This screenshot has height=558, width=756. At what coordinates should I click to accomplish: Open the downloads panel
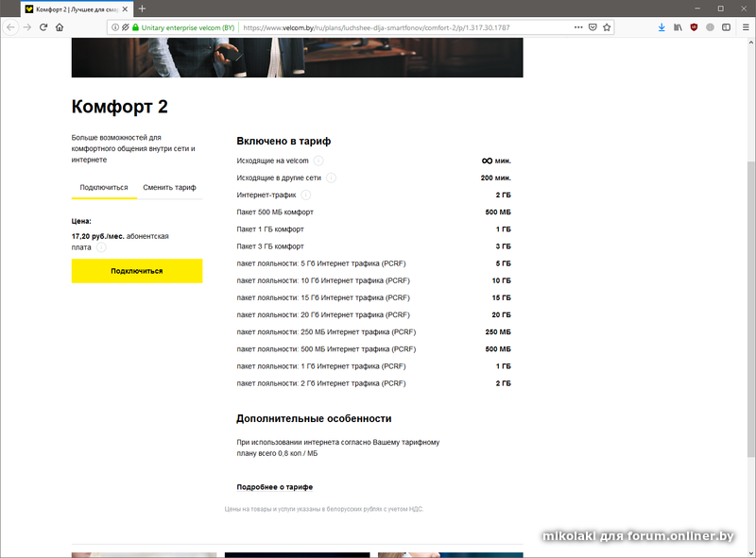661,27
